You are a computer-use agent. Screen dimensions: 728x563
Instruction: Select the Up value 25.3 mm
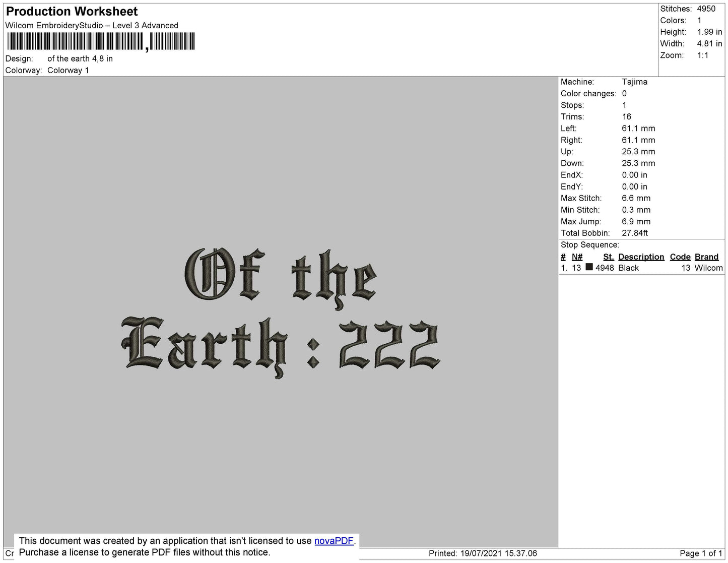click(638, 151)
